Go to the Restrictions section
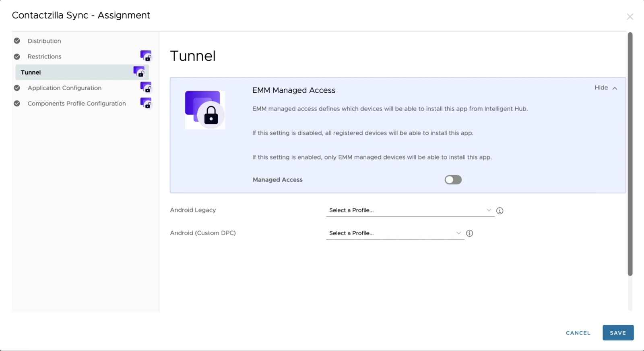 click(44, 56)
